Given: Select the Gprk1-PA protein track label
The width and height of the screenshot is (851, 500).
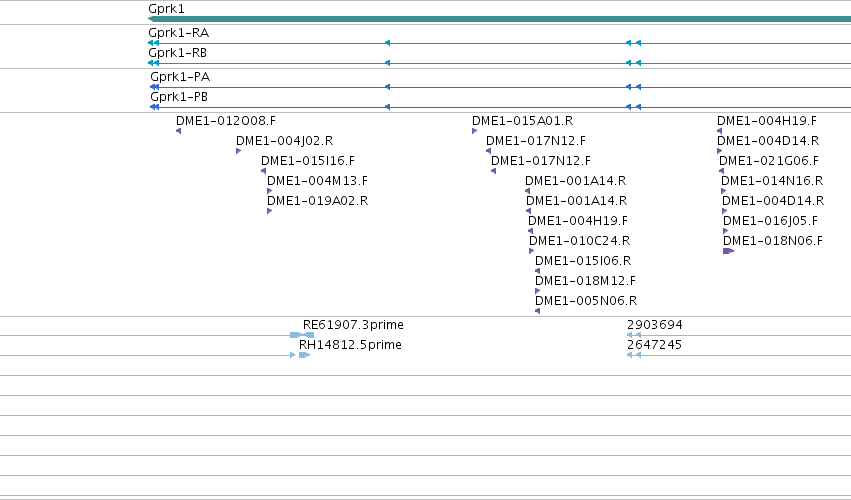Looking at the screenshot, I should tap(180, 77).
